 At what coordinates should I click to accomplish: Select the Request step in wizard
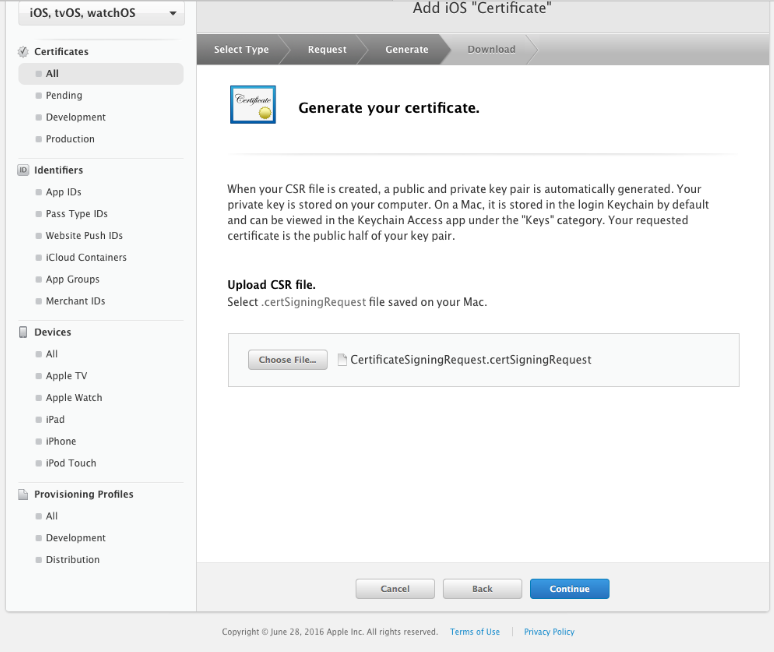coord(327,49)
